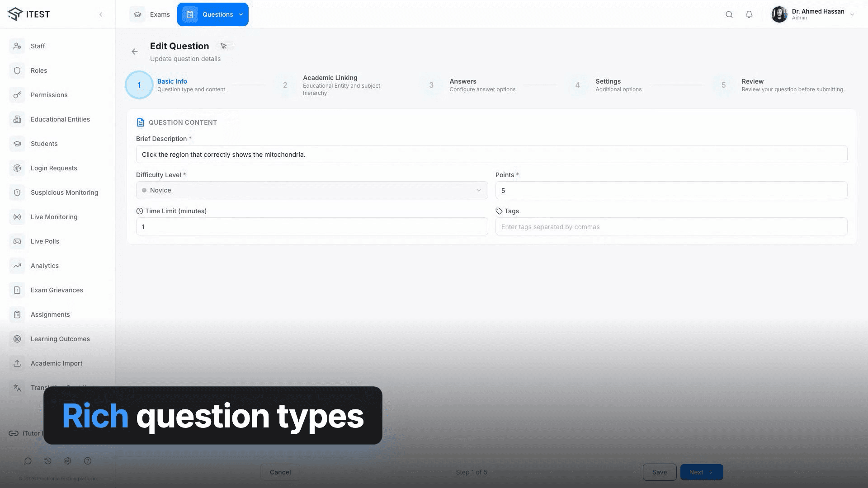Click the Cancel button
The image size is (868, 488).
point(280,472)
